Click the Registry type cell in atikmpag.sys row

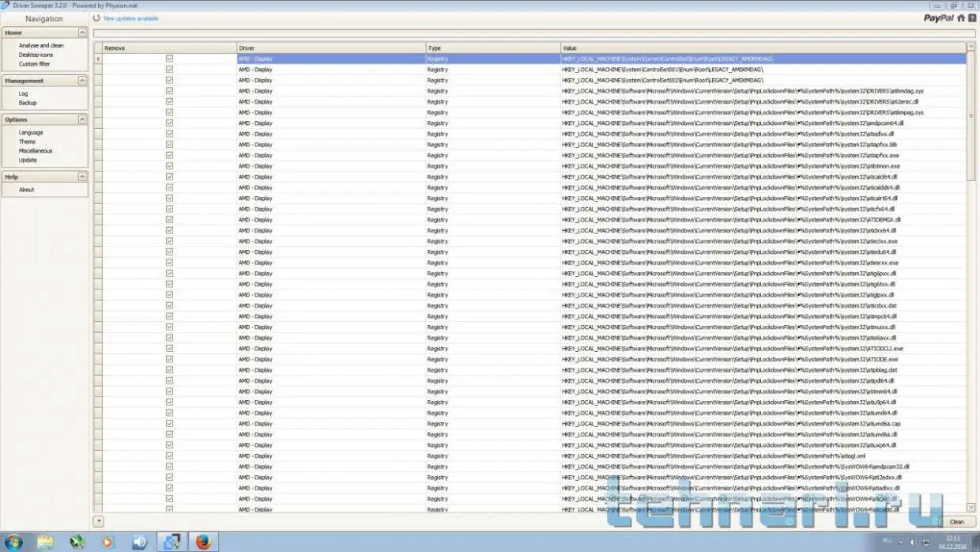(493, 112)
